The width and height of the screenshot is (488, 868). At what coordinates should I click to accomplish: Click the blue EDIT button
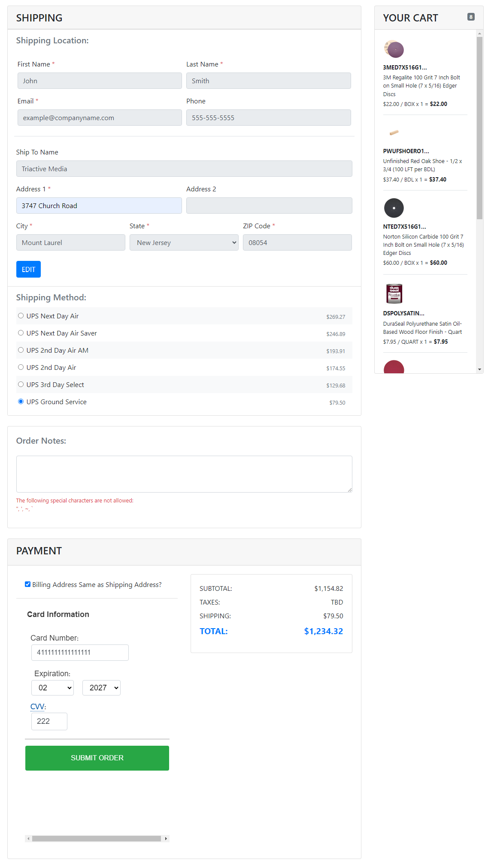(x=28, y=269)
